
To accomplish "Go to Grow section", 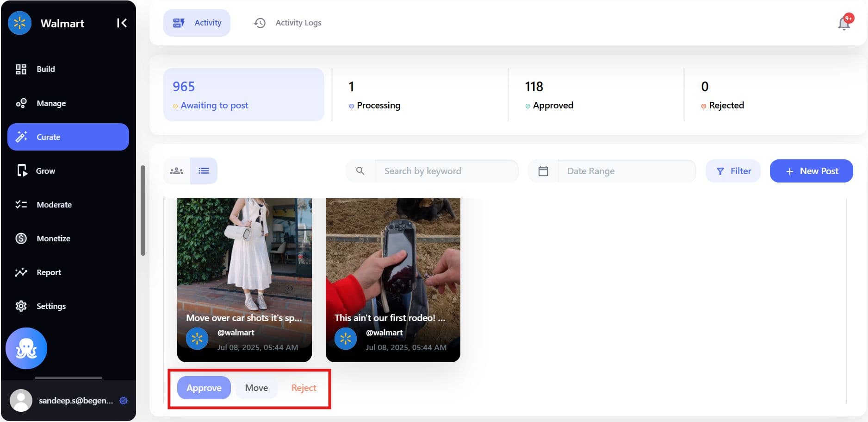I will click(x=68, y=170).
